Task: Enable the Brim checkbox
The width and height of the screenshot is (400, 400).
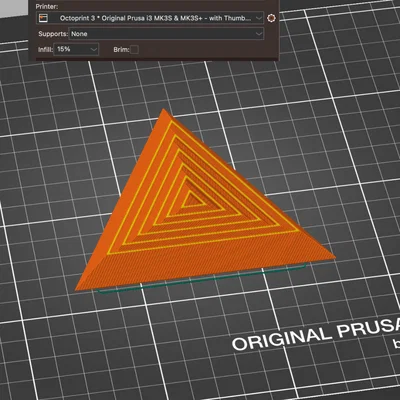Action: click(134, 50)
